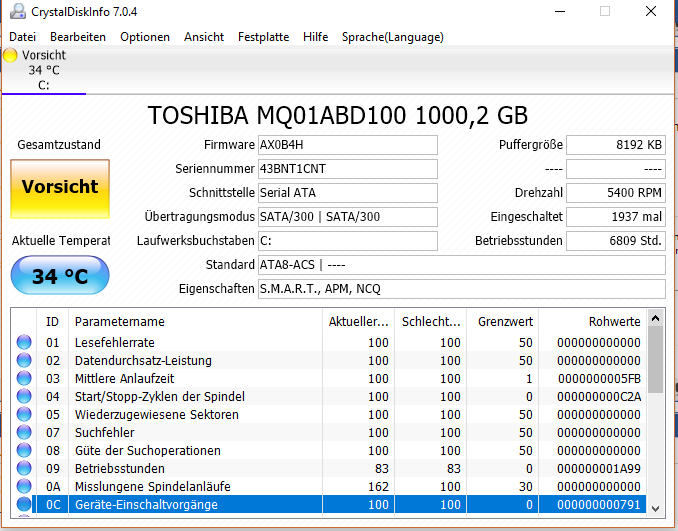Screen dimensions: 678x531
Task: Click the Schlecht... column header
Action: pyautogui.click(x=431, y=322)
